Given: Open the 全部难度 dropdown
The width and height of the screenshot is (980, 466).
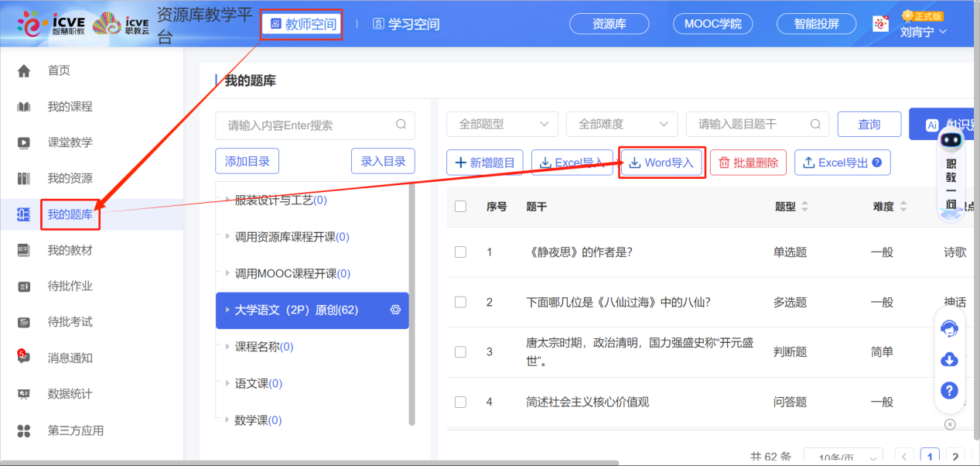Looking at the screenshot, I should coord(622,125).
